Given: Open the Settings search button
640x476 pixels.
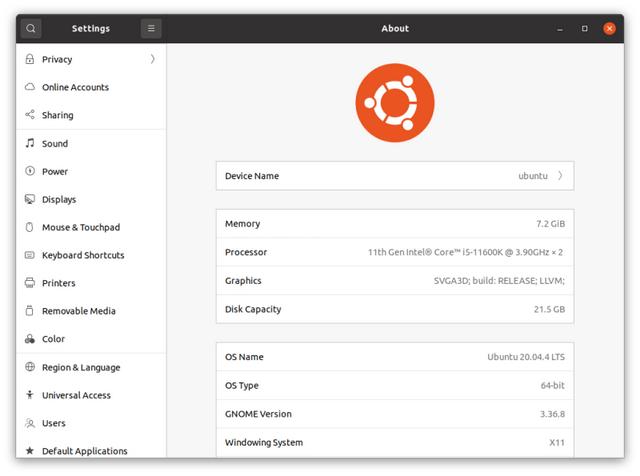Looking at the screenshot, I should click(x=31, y=28).
